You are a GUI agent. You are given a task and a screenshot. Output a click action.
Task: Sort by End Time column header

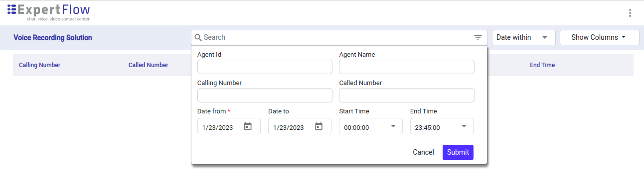pyautogui.click(x=542, y=65)
